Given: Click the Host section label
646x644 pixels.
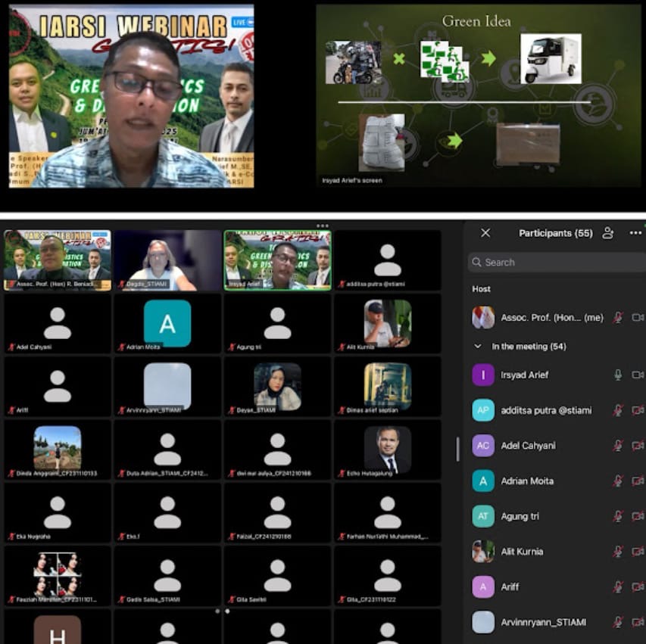Looking at the screenshot, I should point(481,289).
